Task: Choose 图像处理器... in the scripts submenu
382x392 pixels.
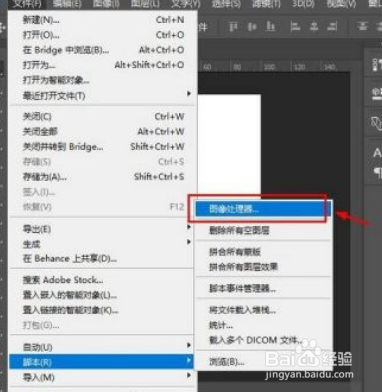Action: (263, 209)
